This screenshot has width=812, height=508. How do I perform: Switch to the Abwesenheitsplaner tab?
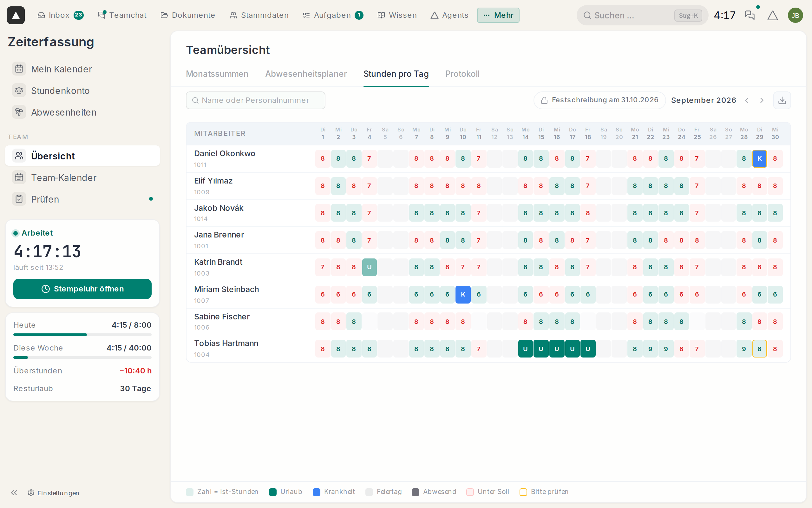pos(306,74)
